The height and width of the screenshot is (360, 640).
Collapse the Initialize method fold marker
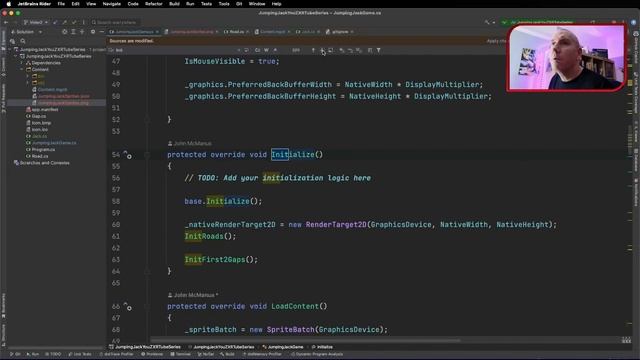147,155
